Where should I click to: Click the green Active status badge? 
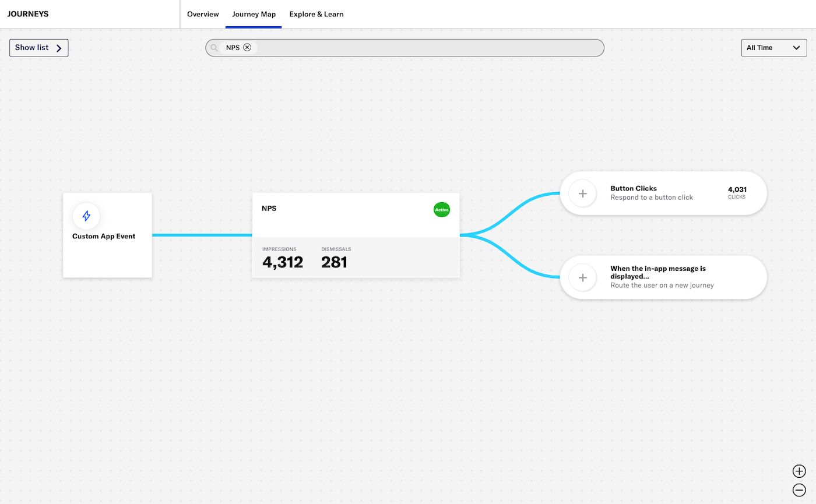441,209
